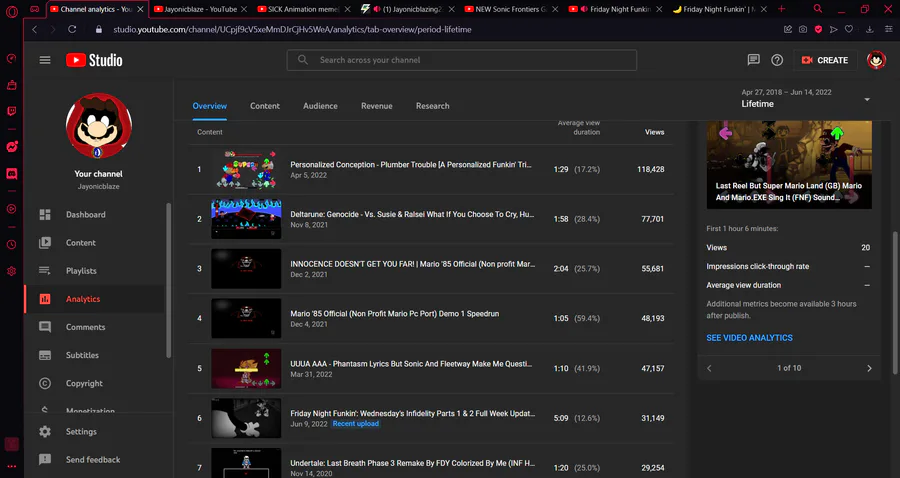Image resolution: width=900 pixels, height=478 pixels.
Task: Open Opera GX sidebar settings gear
Action: (11, 271)
